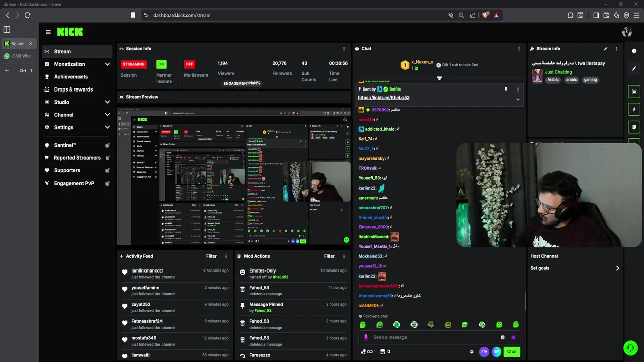Screen dimensions: 644x362
Task: Open the linktr.ee/KheLo53 link
Action: pyautogui.click(x=383, y=98)
